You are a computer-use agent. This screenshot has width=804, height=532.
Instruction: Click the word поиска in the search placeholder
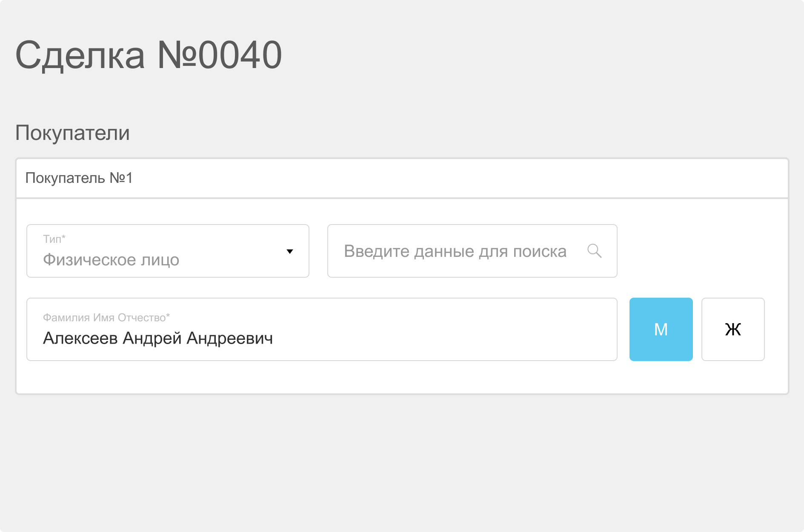coord(539,251)
